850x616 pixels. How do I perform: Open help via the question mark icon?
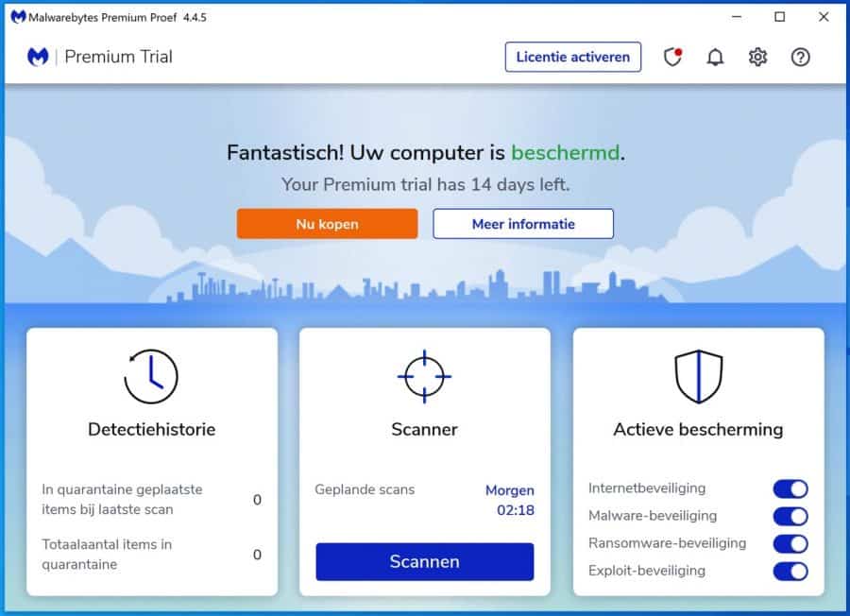pos(800,57)
